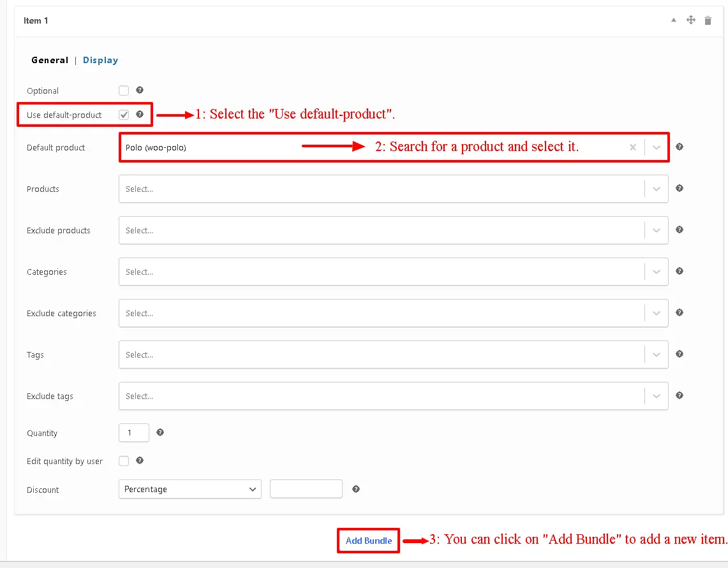Switch to the Display tab
This screenshot has height=568, width=728.
(100, 60)
